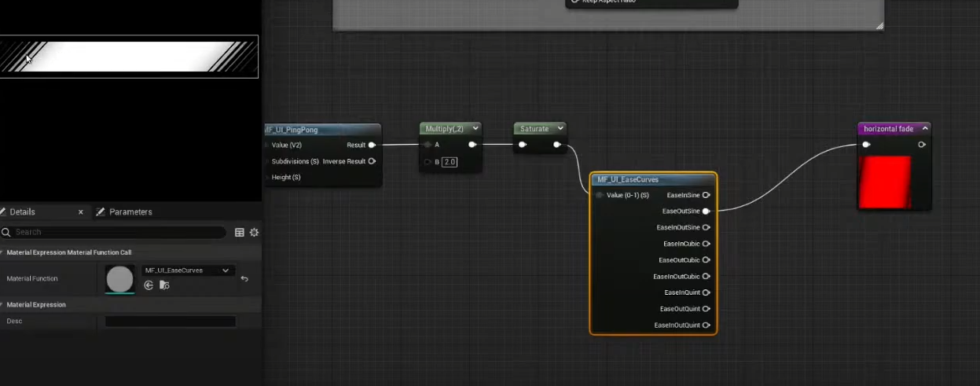Click Multiply node B input pin
The image size is (980, 386).
click(428, 162)
